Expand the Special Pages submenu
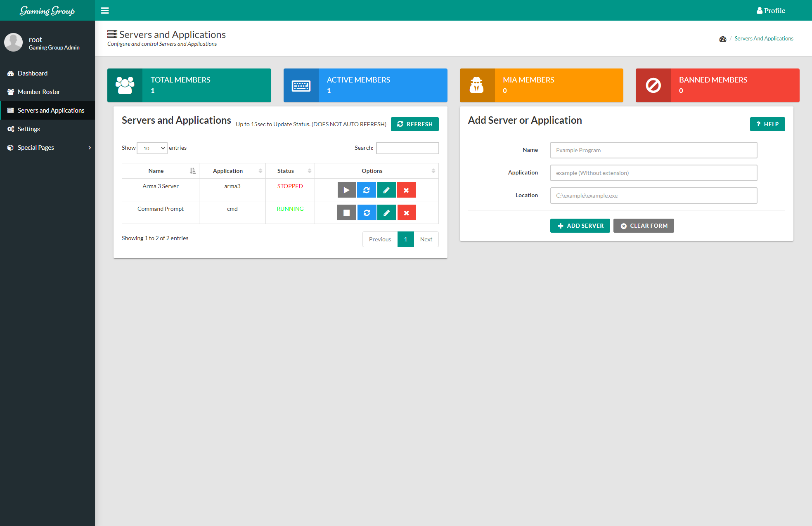 point(47,148)
